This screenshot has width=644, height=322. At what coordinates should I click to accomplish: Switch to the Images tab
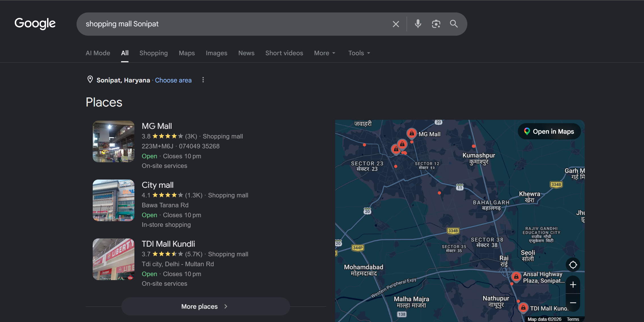point(216,53)
